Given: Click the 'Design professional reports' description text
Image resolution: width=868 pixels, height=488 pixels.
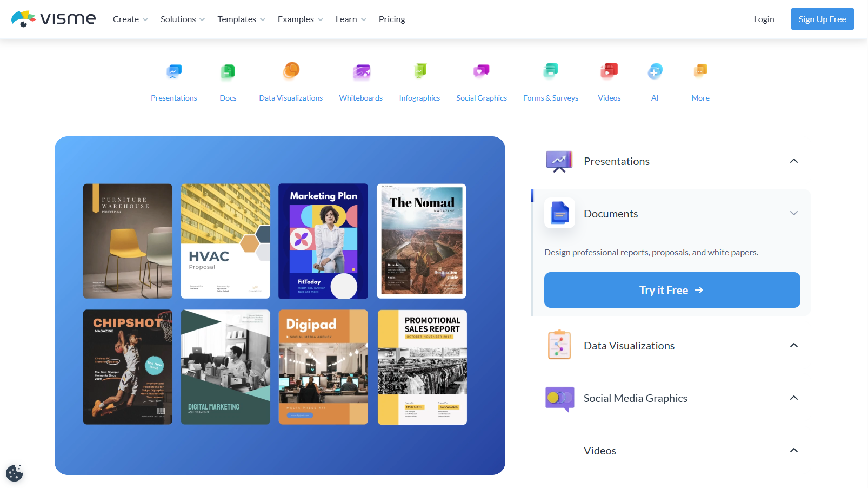Looking at the screenshot, I should tap(651, 253).
